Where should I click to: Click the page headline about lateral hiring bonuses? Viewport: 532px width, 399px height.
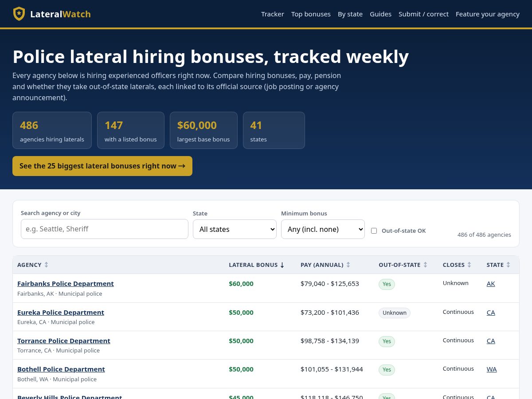(x=211, y=57)
